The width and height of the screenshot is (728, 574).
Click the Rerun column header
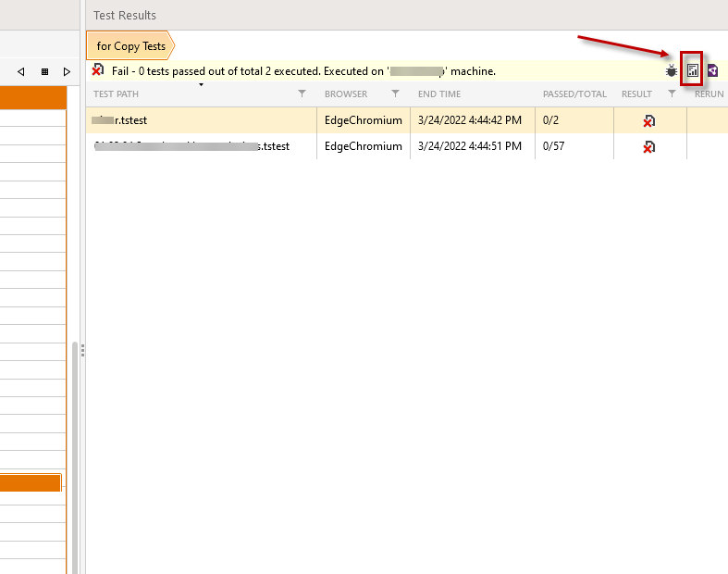(709, 94)
